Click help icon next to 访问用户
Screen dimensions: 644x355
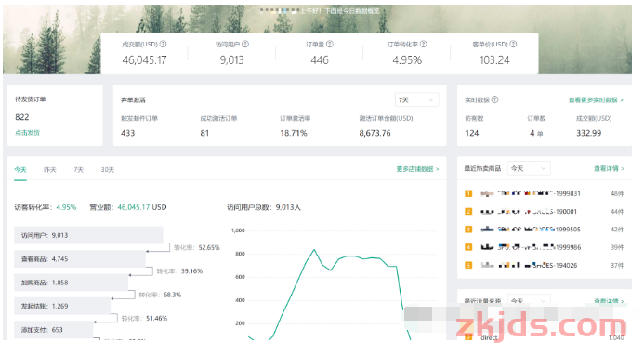click(x=245, y=44)
